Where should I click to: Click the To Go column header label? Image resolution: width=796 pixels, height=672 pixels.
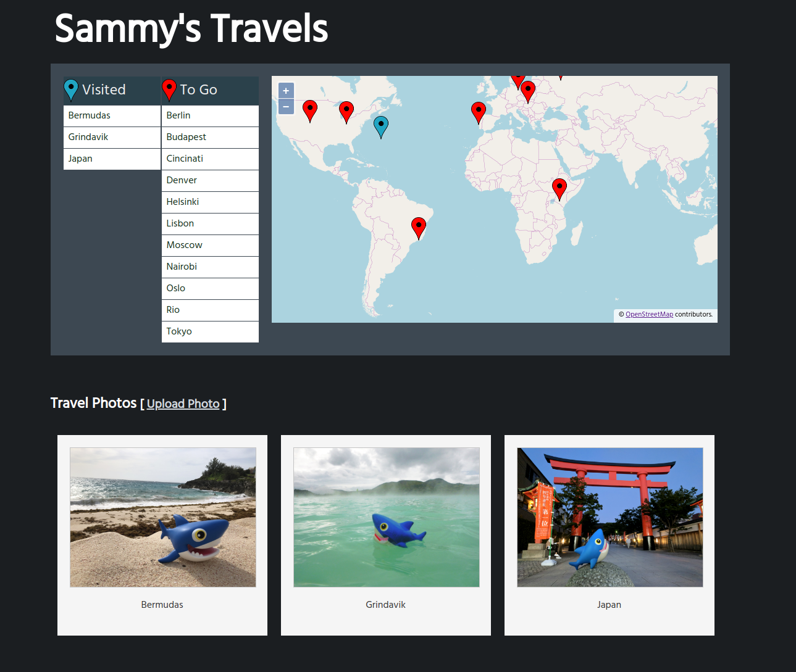(199, 90)
